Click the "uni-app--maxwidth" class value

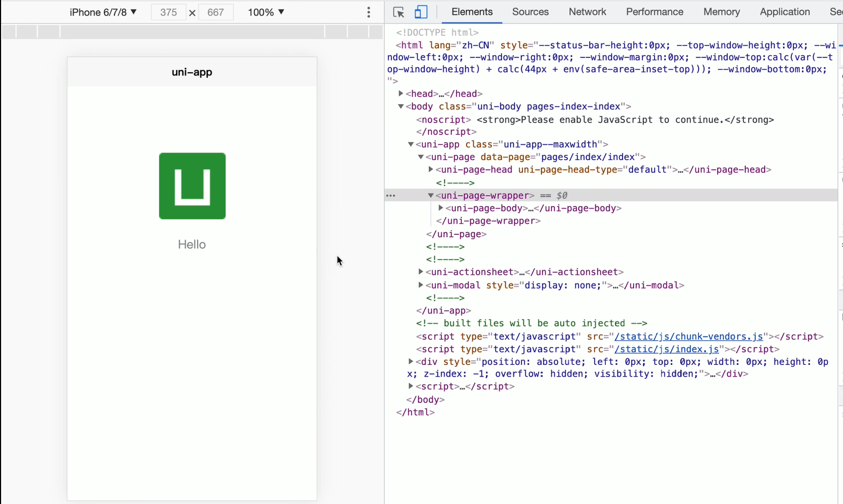(x=551, y=144)
